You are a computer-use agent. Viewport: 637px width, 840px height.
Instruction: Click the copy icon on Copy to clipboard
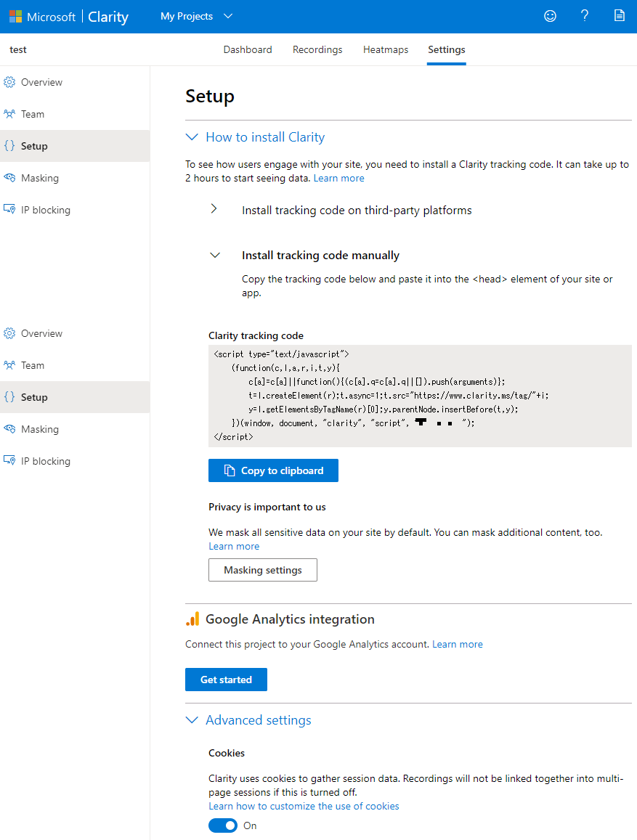point(230,470)
